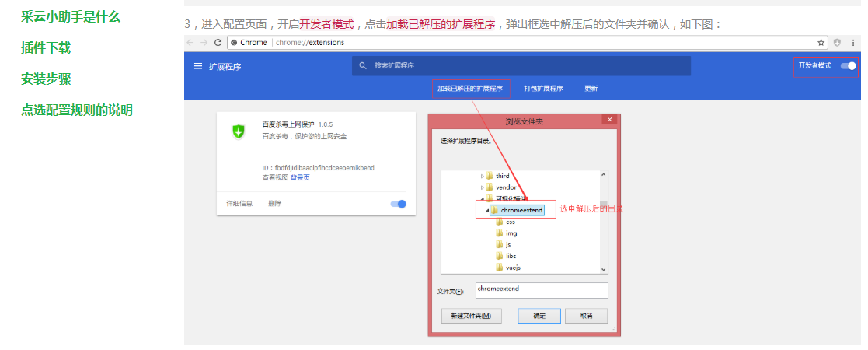868x350 pixels.
Task: Cancel the folder dialog with 取消
Action: coord(586,316)
